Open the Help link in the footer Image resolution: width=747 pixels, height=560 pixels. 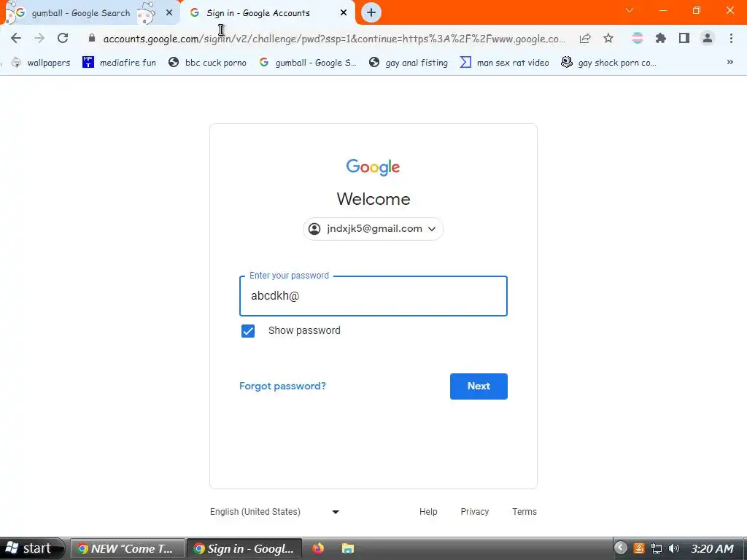tap(428, 511)
